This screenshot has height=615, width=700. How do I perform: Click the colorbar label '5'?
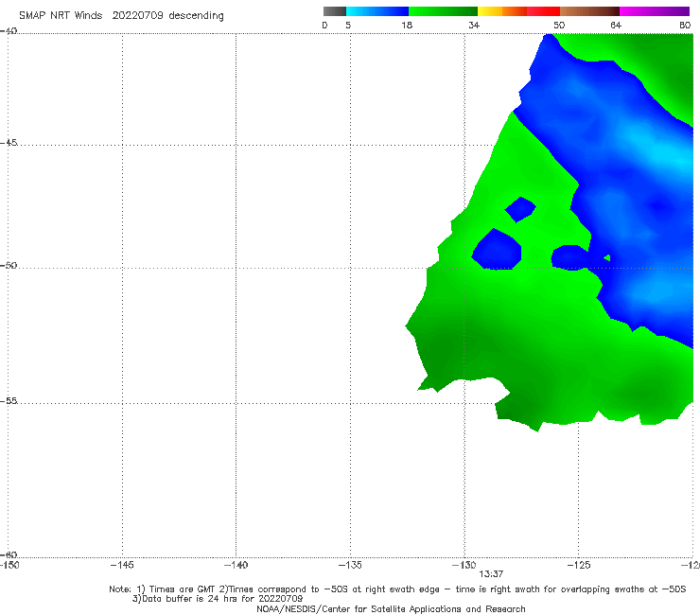tap(348, 25)
